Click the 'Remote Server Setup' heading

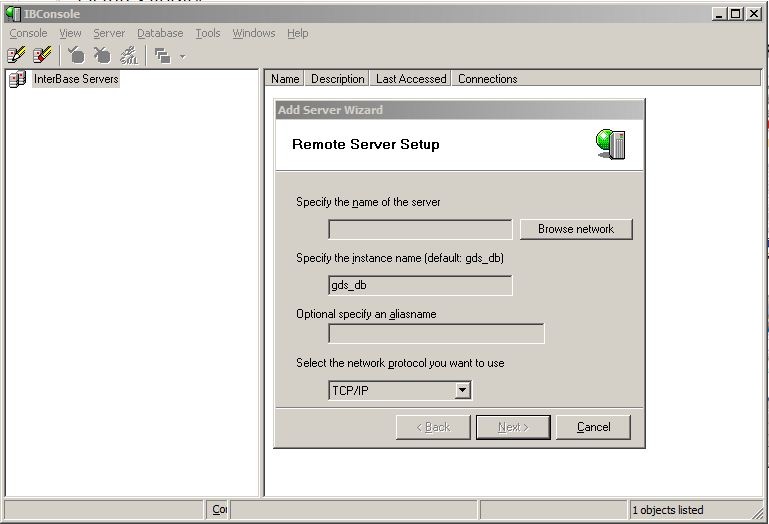tap(366, 144)
